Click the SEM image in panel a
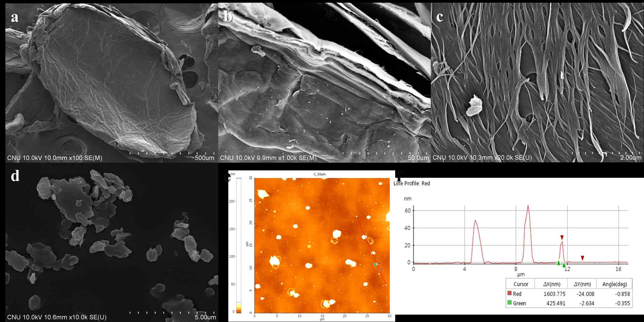 pos(111,83)
